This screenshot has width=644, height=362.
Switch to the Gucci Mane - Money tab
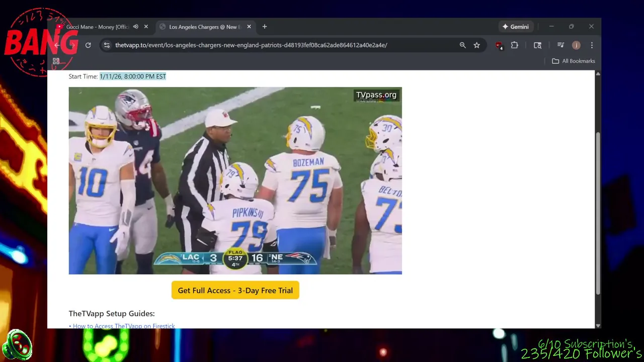tap(98, 27)
